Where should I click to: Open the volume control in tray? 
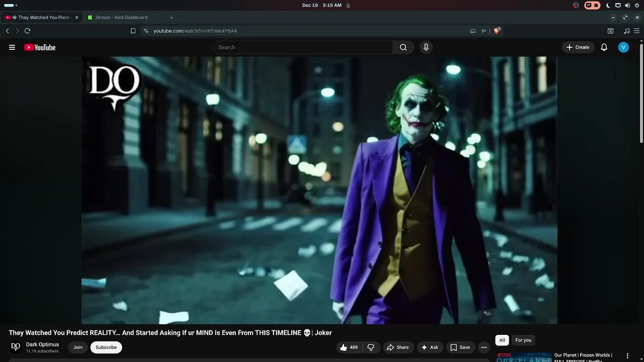627,5
